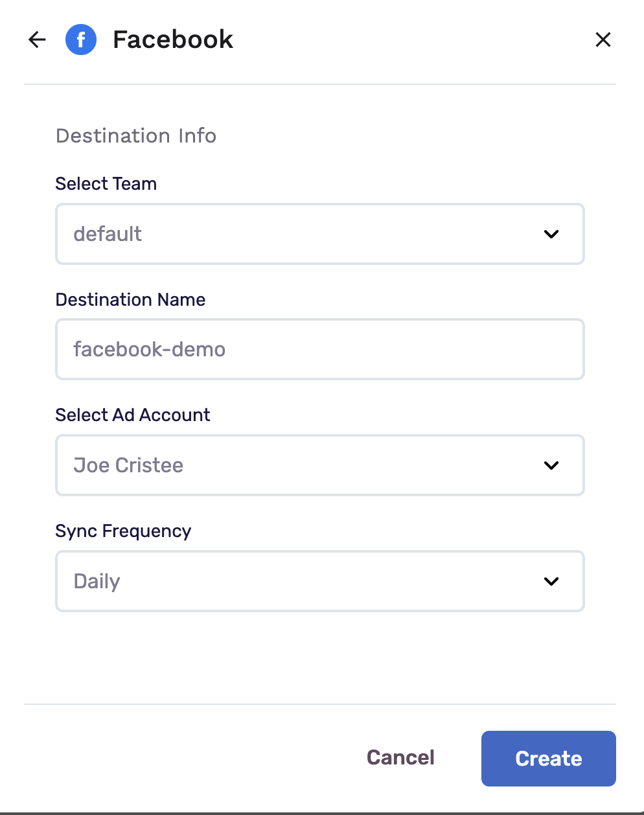The height and width of the screenshot is (815, 644).
Task: Focus the Destination Name input field
Action: [x=320, y=349]
